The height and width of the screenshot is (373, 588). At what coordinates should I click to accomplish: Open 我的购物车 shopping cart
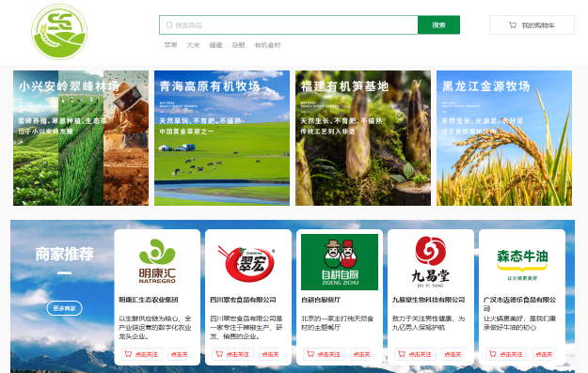pos(532,25)
